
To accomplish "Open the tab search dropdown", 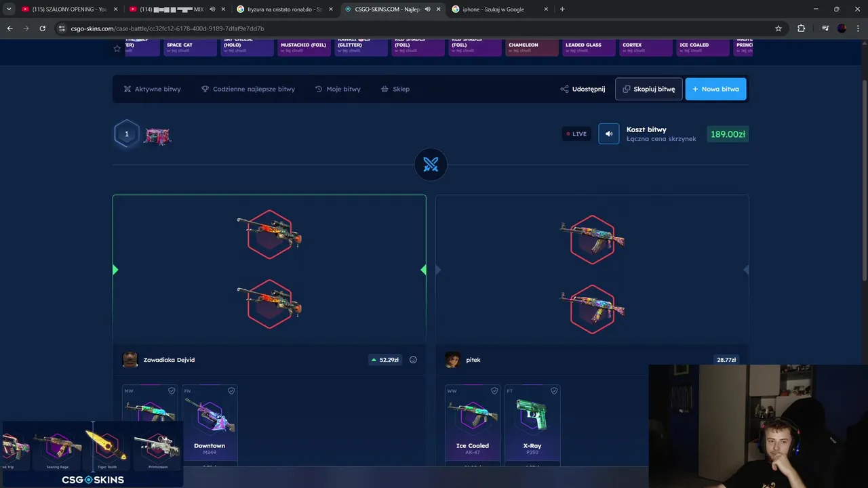I will click(x=9, y=9).
